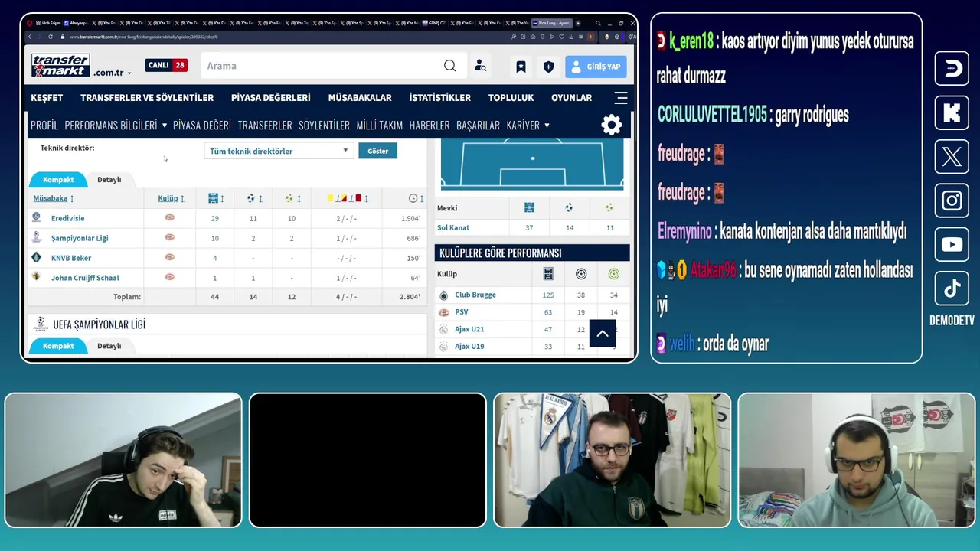Open the OYUNLAR menu
Image resolution: width=980 pixels, height=551 pixels.
click(571, 98)
